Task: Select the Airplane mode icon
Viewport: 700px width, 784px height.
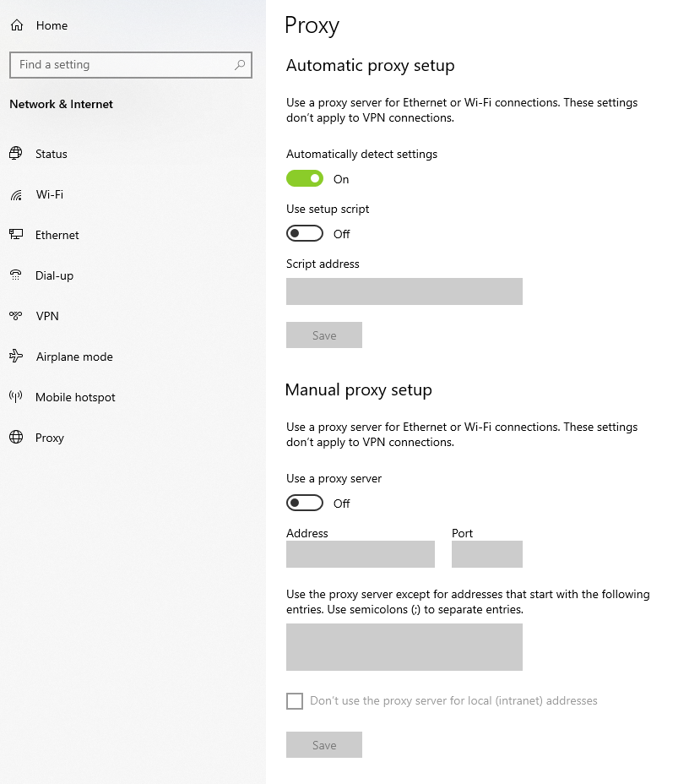Action: 17,356
